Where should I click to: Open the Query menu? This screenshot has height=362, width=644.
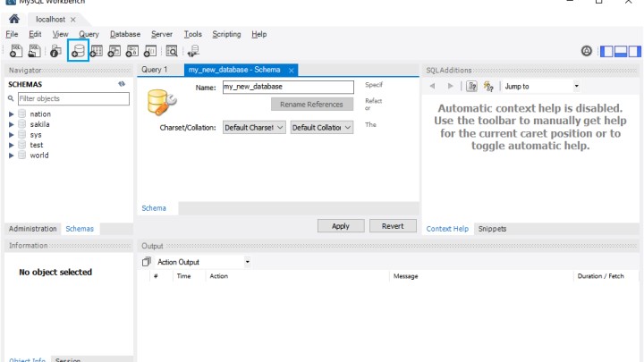click(x=89, y=34)
